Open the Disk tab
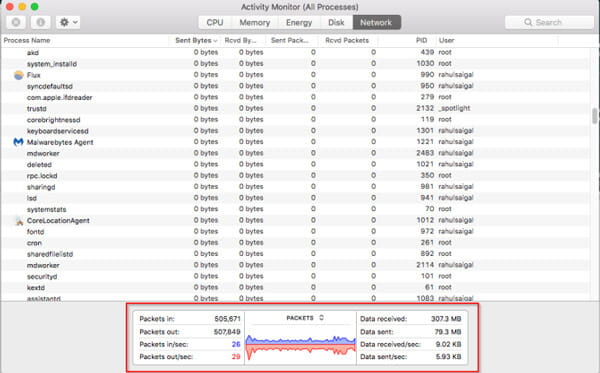 336,23
